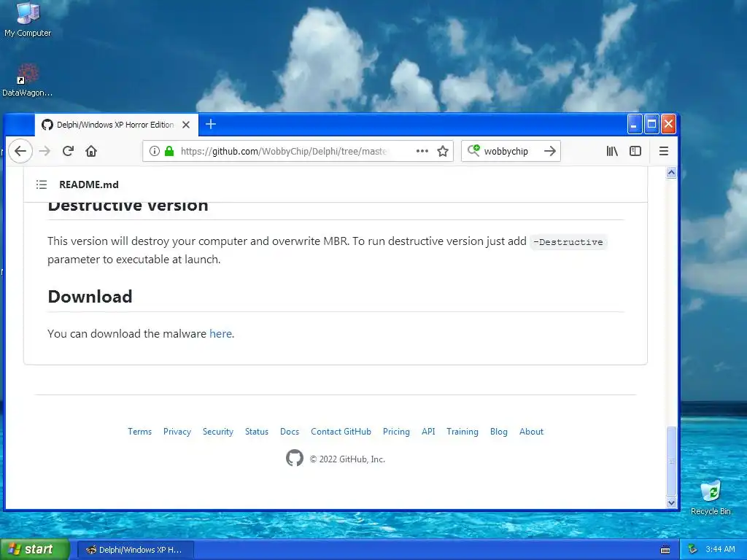
Task: Click the Delphi/Windows XP taskbar button
Action: pos(135,550)
